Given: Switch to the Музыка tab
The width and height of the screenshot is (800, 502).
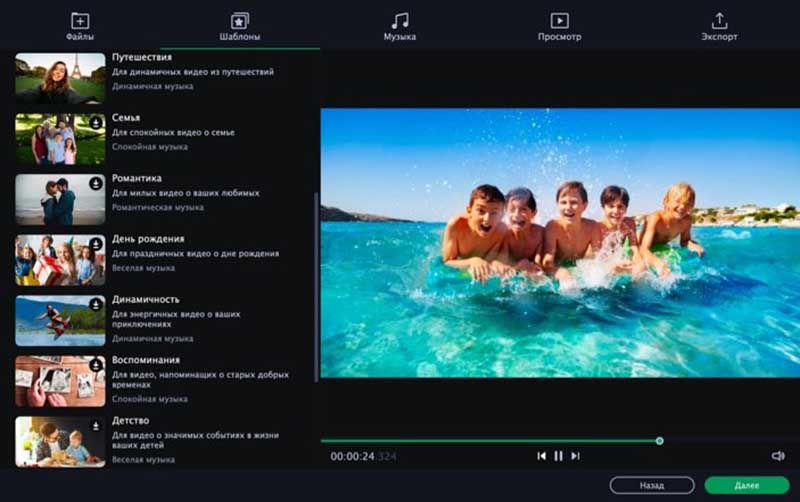Looking at the screenshot, I should tap(399, 27).
